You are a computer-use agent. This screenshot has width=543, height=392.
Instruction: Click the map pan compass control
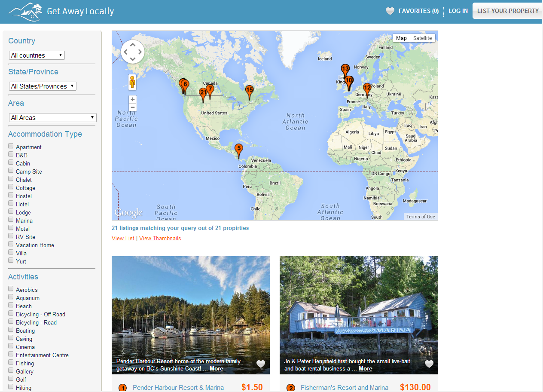[132, 51]
